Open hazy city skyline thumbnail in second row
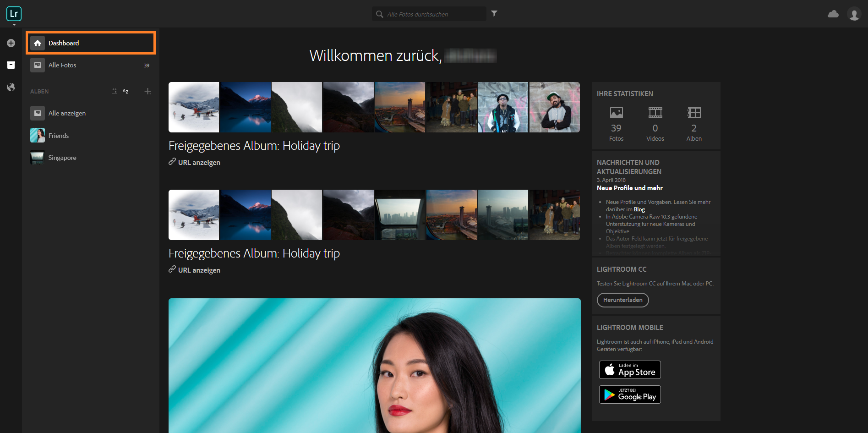Viewport: 868px width, 433px height. pos(503,215)
